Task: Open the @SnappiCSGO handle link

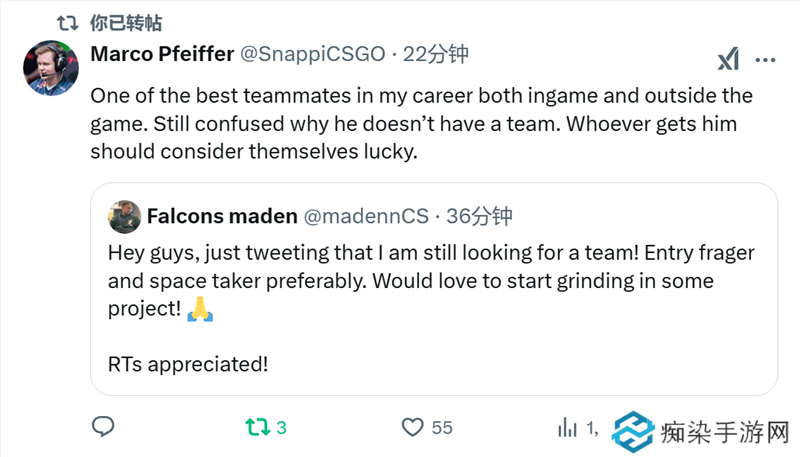Action: coord(307,54)
